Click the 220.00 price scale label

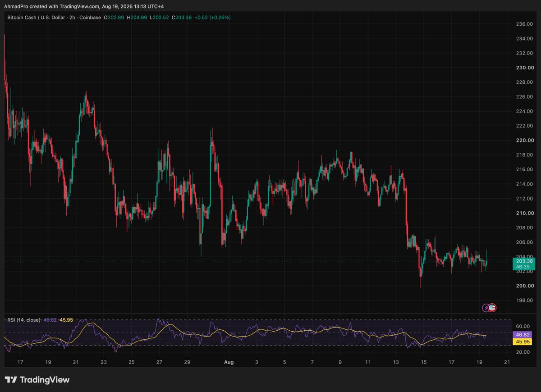[x=524, y=140]
